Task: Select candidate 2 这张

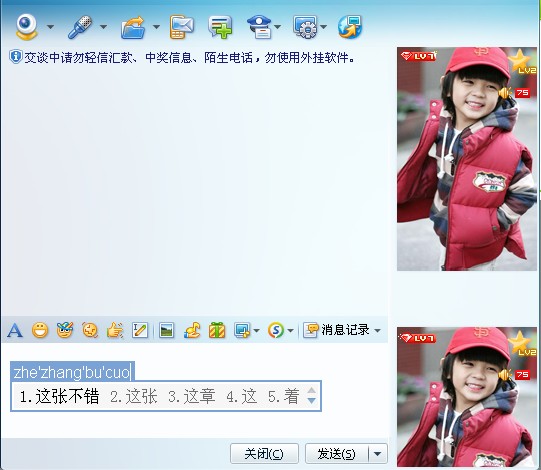Action: (x=134, y=396)
